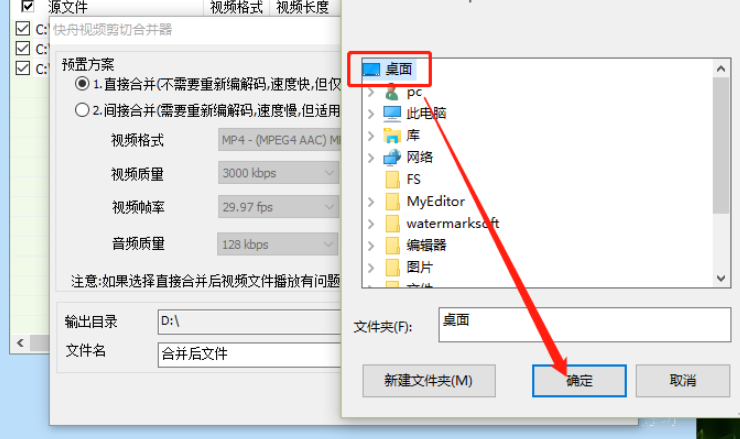The width and height of the screenshot is (740, 439).
Task: Open the 视频帧率 29.97 fps dropdown
Action: (x=278, y=207)
